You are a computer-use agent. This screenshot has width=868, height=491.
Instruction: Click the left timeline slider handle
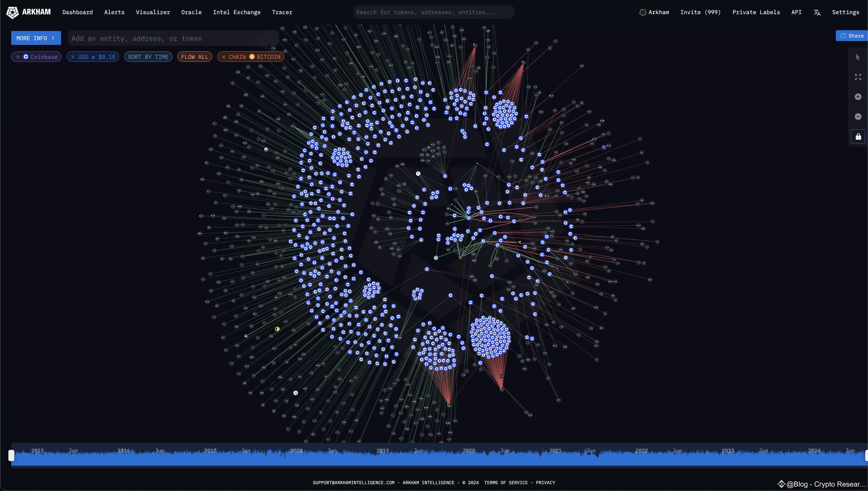(12, 456)
